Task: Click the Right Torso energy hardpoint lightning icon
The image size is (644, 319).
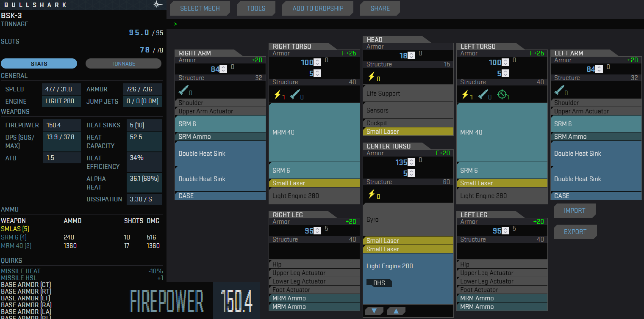Action: pyautogui.click(x=277, y=94)
